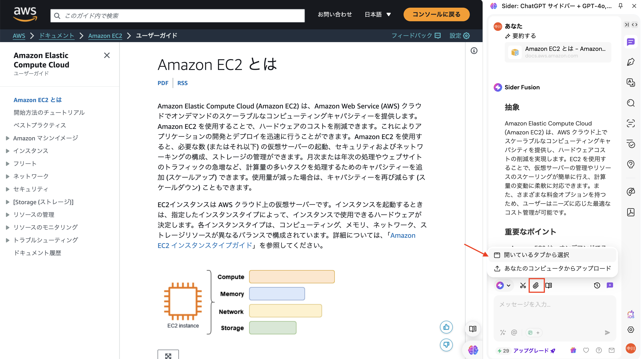Open the Sider painter palette tool
This screenshot has width=644, height=359.
pos(631,192)
